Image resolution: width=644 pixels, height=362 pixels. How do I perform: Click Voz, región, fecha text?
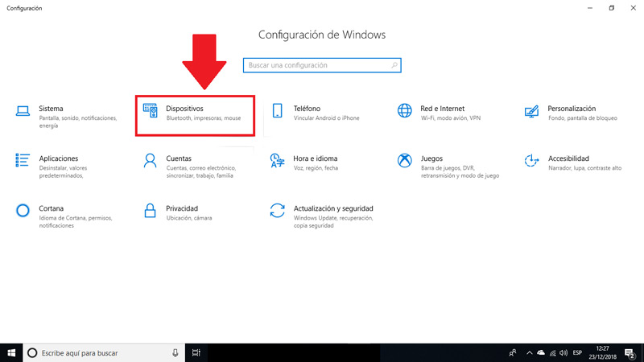click(x=316, y=168)
